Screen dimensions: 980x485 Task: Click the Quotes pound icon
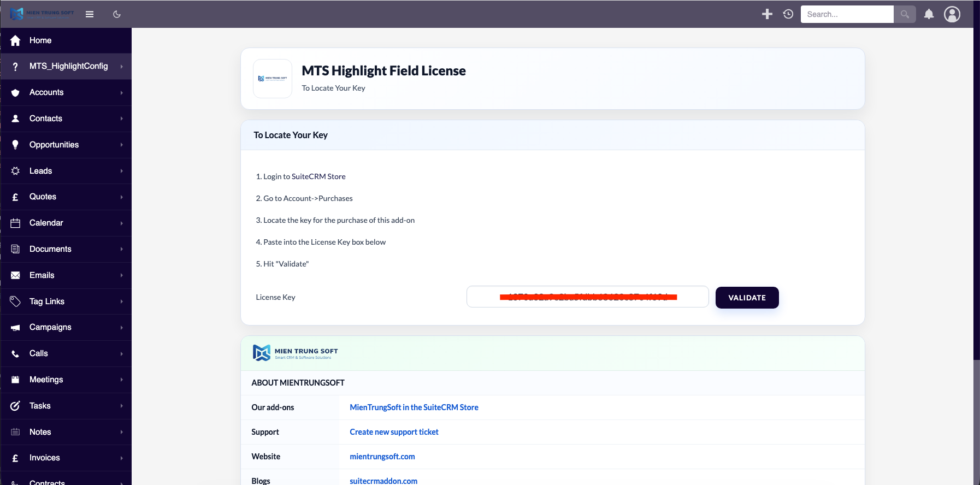coord(15,197)
